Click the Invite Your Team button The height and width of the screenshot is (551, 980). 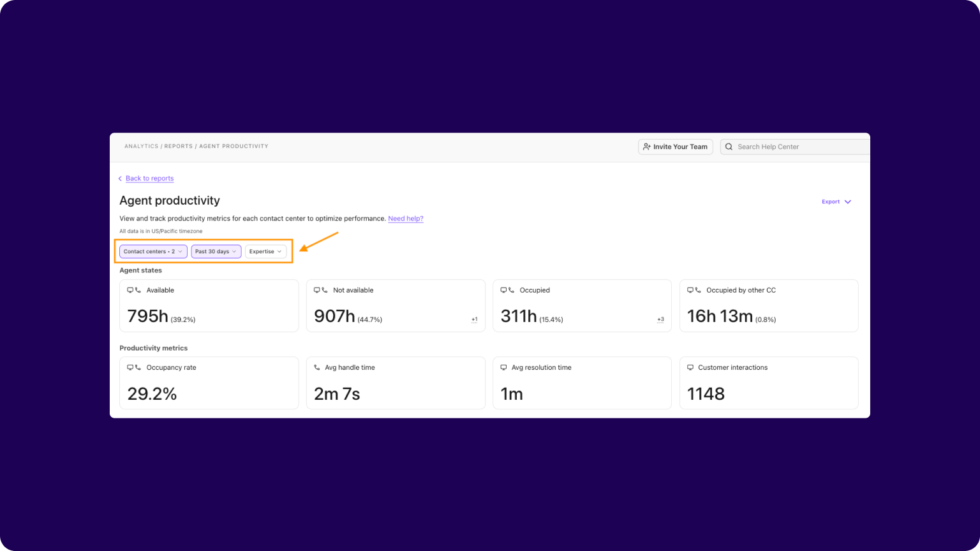tap(676, 147)
